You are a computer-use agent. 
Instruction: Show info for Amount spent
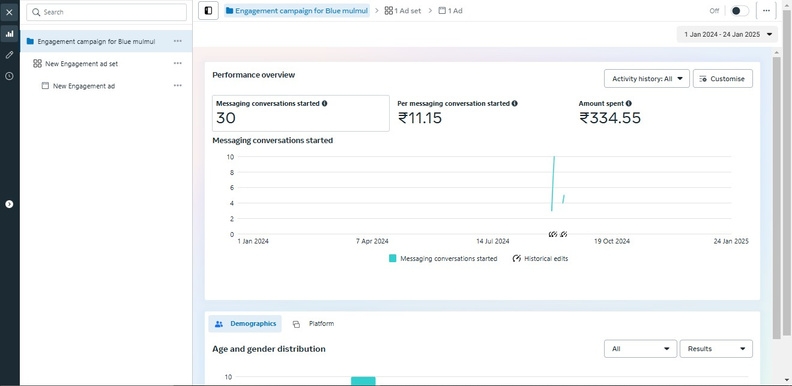coord(628,104)
